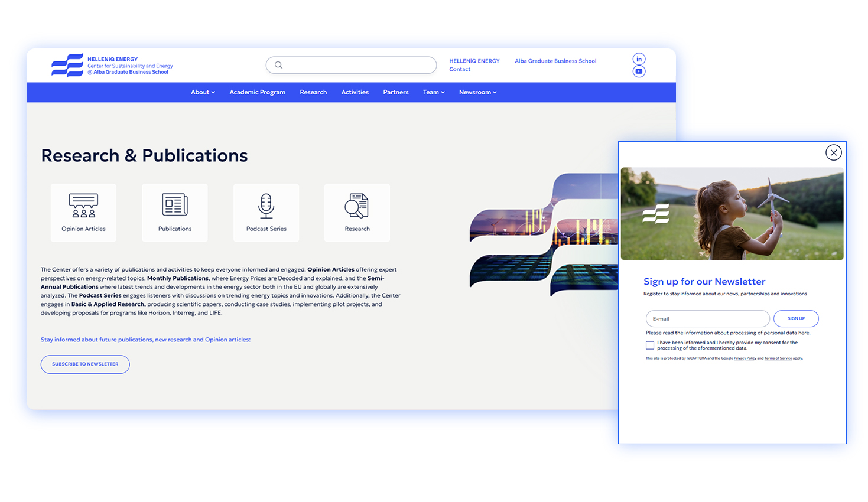This screenshot has height=502, width=868.
Task: Expand the About dropdown menu
Action: [x=203, y=92]
